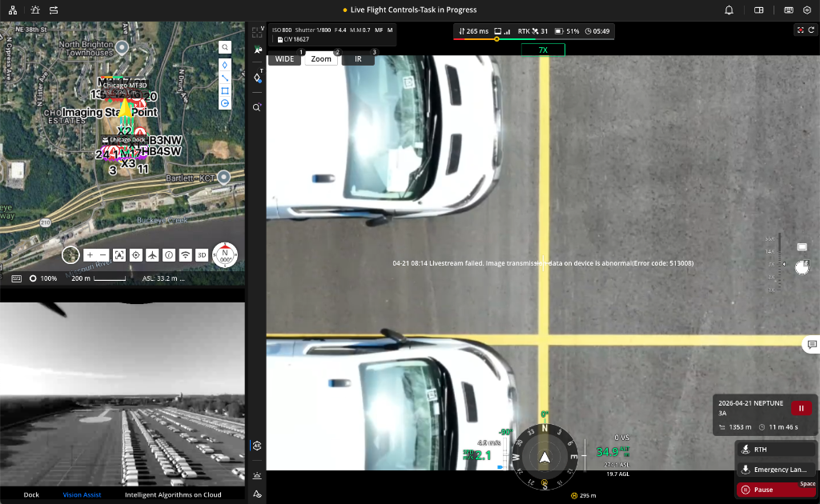
Task: Click the battery level progress bar marker
Action: pos(496,39)
